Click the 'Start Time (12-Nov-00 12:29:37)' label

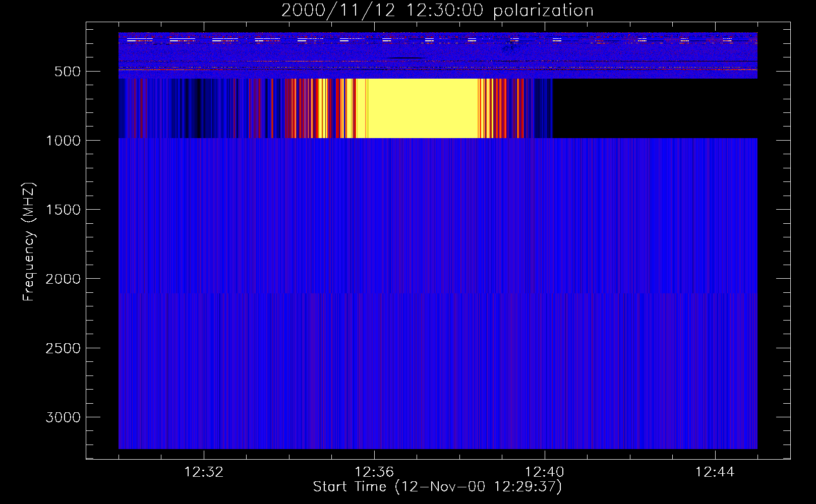point(437,487)
